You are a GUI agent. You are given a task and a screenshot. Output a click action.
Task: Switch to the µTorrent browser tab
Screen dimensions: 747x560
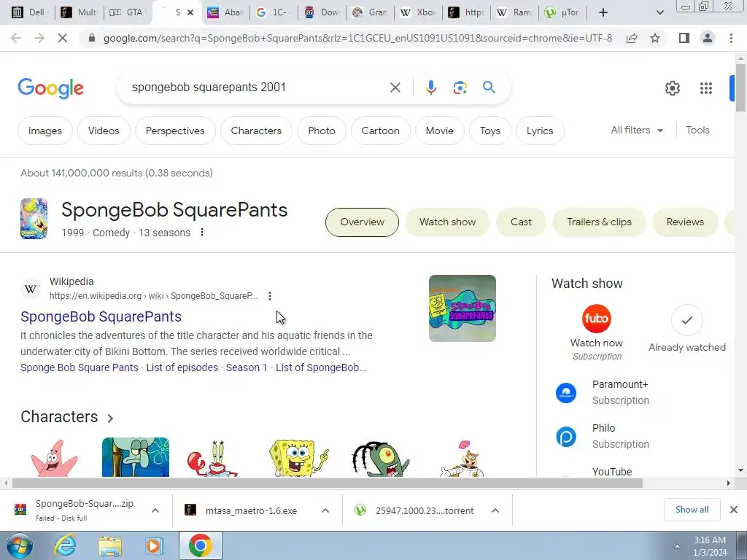coord(562,12)
